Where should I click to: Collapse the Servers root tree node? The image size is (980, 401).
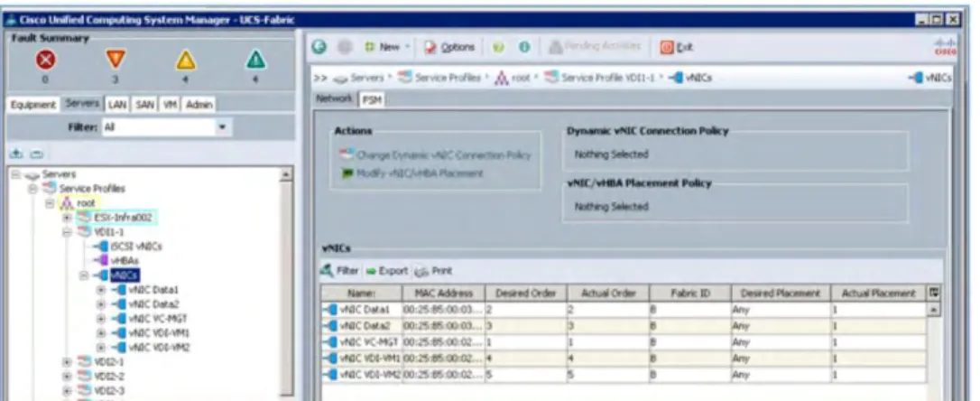tap(14, 174)
